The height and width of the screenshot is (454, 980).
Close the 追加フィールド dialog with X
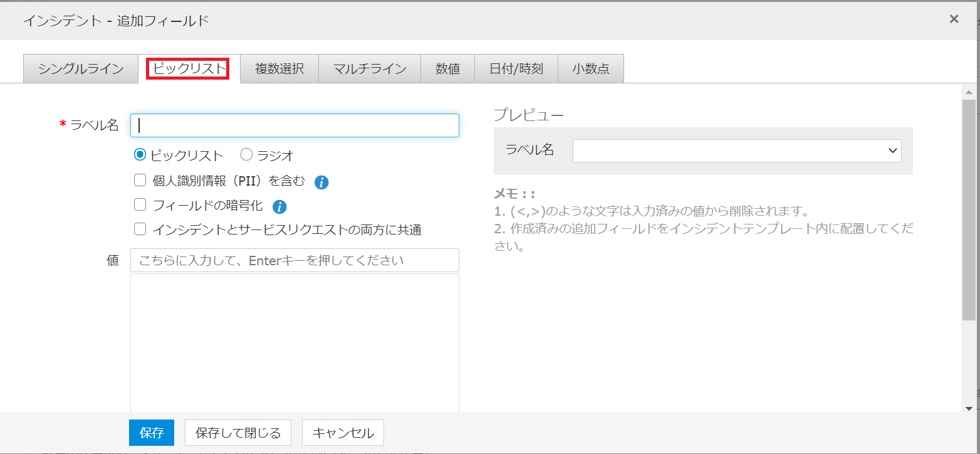[x=954, y=19]
